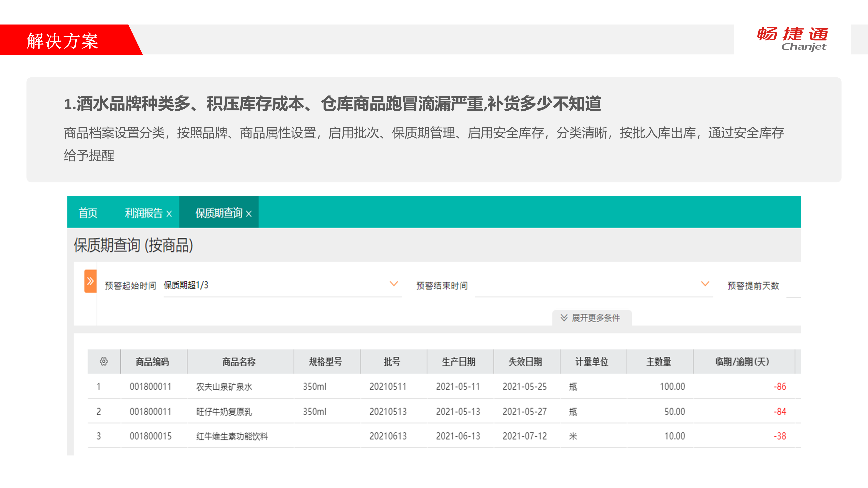Image resolution: width=868 pixels, height=488 pixels.
Task: Click the table settings gear icon
Action: (x=104, y=362)
